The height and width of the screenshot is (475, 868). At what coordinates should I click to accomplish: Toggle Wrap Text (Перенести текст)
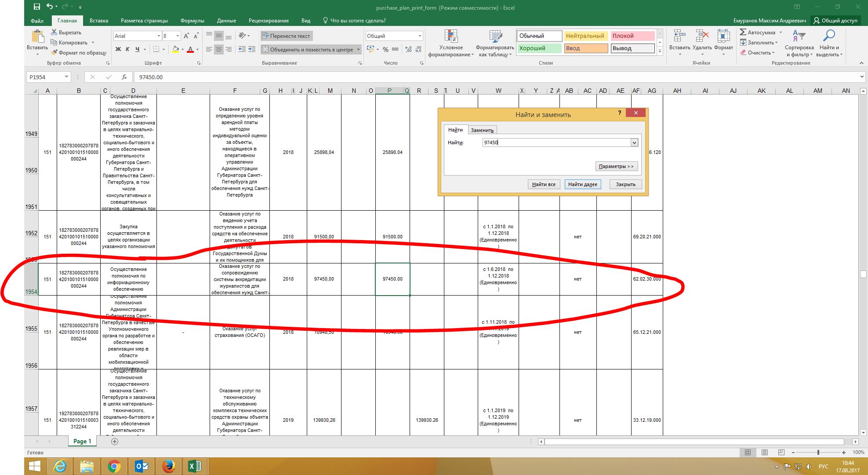[x=286, y=36]
